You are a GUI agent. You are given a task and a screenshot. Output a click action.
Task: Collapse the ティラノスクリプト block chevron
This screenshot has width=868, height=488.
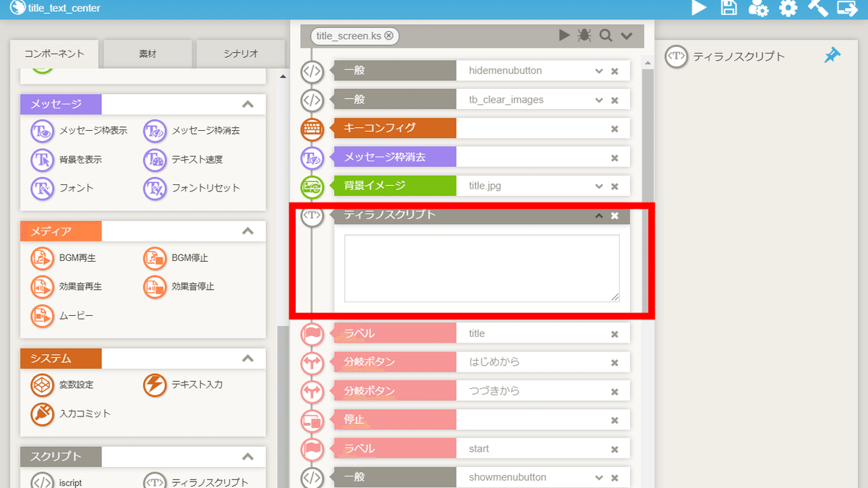coord(599,215)
